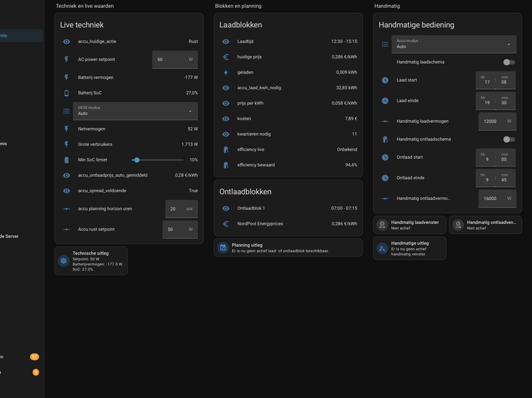Open the Accu modus dropdown
532x398 pixels.
click(x=454, y=44)
